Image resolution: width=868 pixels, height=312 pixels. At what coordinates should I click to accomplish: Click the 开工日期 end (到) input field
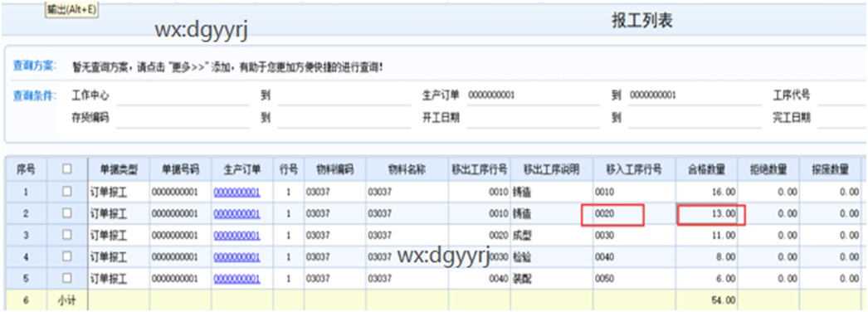click(695, 118)
